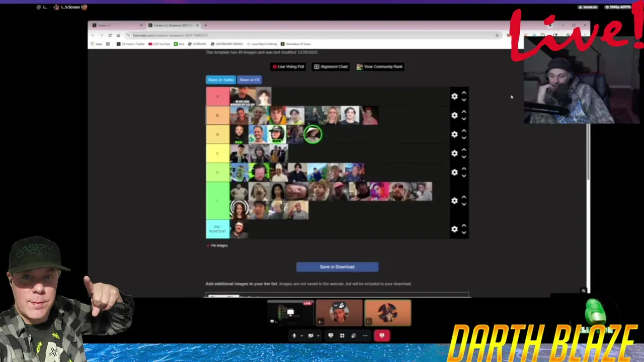Select the participant thumbnail with the orange border

(387, 313)
